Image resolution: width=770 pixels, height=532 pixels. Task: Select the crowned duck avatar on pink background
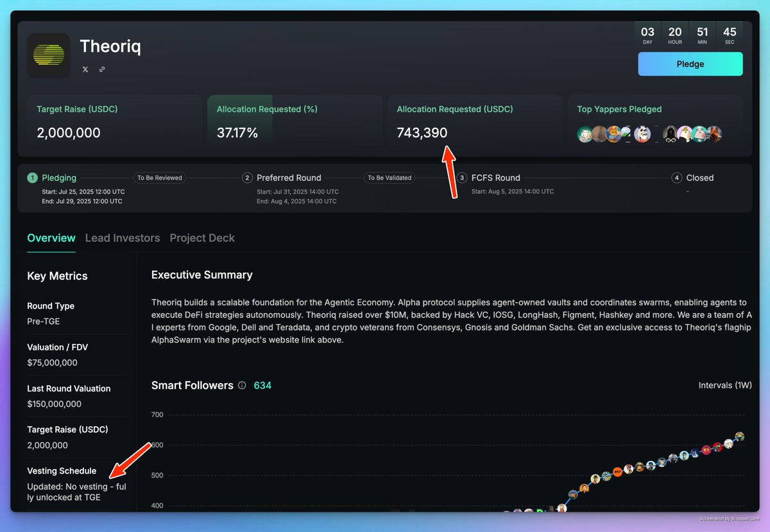(x=685, y=134)
